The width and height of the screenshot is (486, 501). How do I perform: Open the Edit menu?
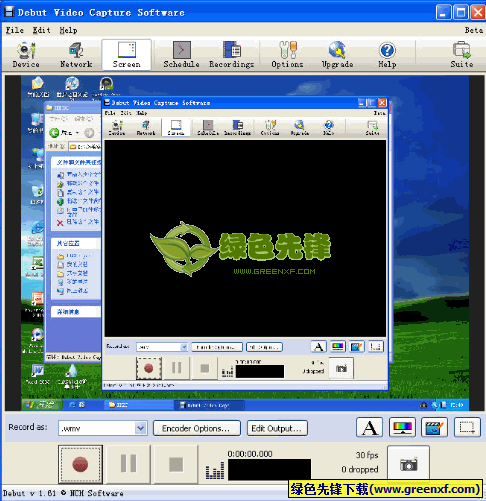point(41,30)
